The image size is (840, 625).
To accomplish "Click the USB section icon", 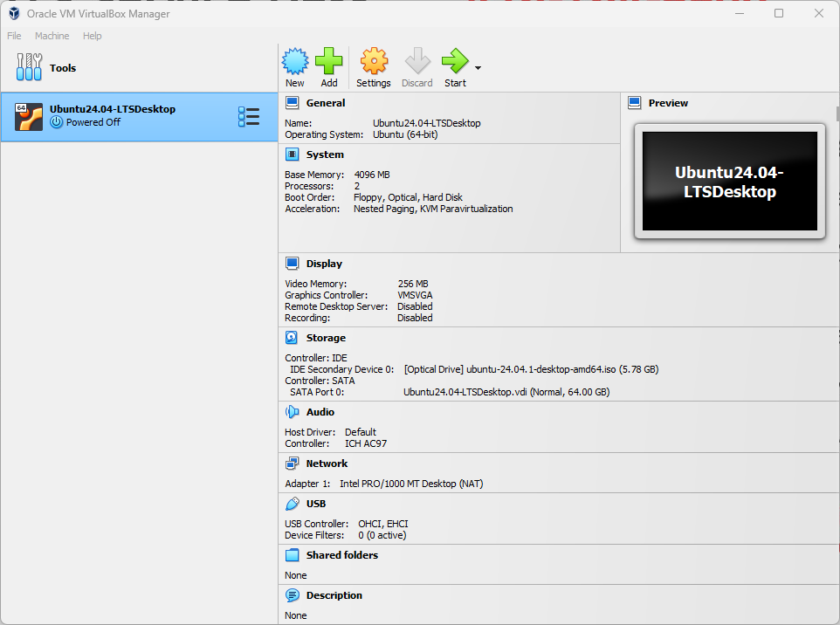I will [292, 504].
